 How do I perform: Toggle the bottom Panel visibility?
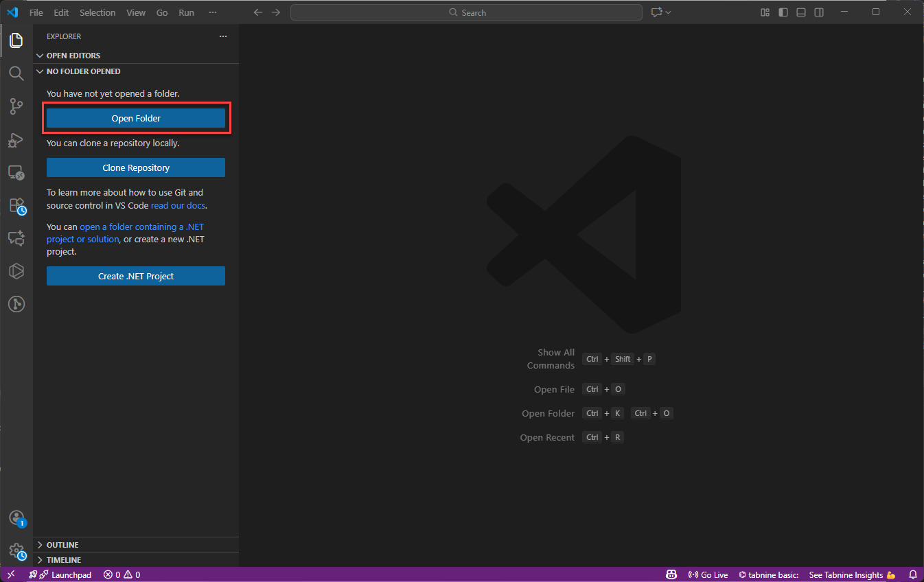click(801, 12)
